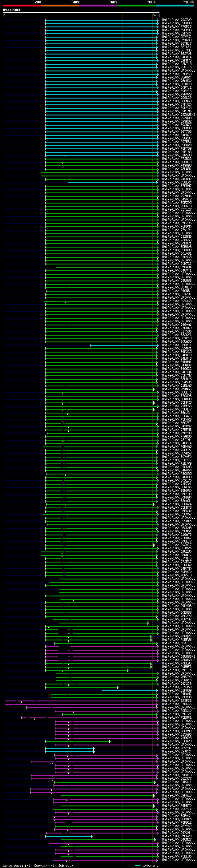197x868 pixels.
Task: Select hit label UniRef100_A8MRI1
Action: pyautogui.click(x=177, y=345)
